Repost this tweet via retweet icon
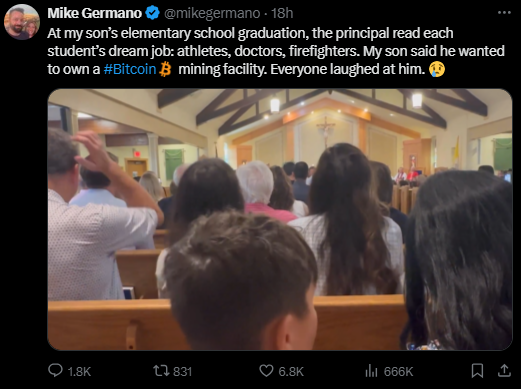The width and height of the screenshot is (521, 389). tap(161, 371)
